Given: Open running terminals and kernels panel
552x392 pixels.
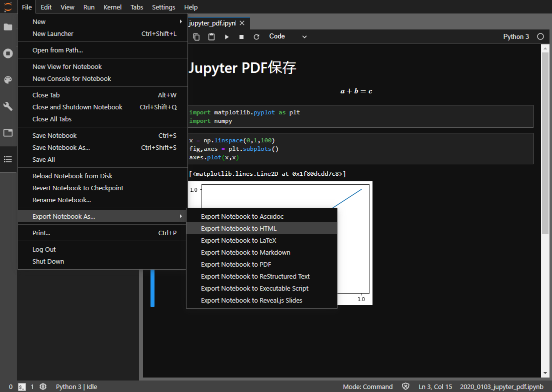Looking at the screenshot, I should [x=7, y=53].
